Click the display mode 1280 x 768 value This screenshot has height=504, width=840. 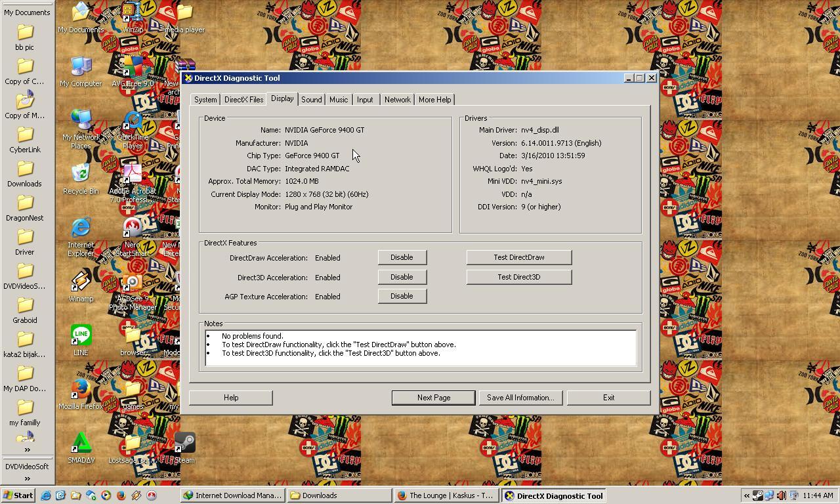pos(327,194)
